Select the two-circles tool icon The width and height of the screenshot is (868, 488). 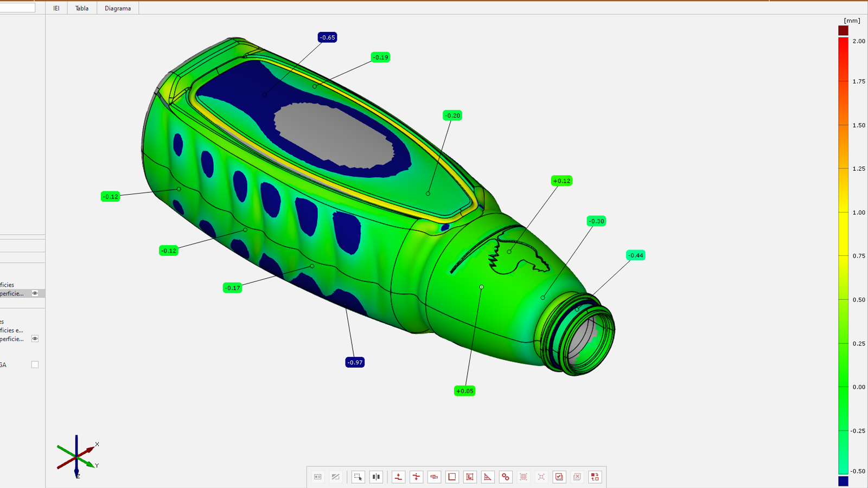[x=506, y=477]
